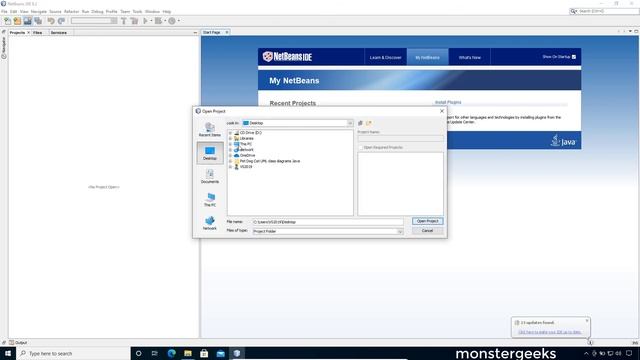
Task: Open the Files of type dropdown
Action: (x=400, y=231)
